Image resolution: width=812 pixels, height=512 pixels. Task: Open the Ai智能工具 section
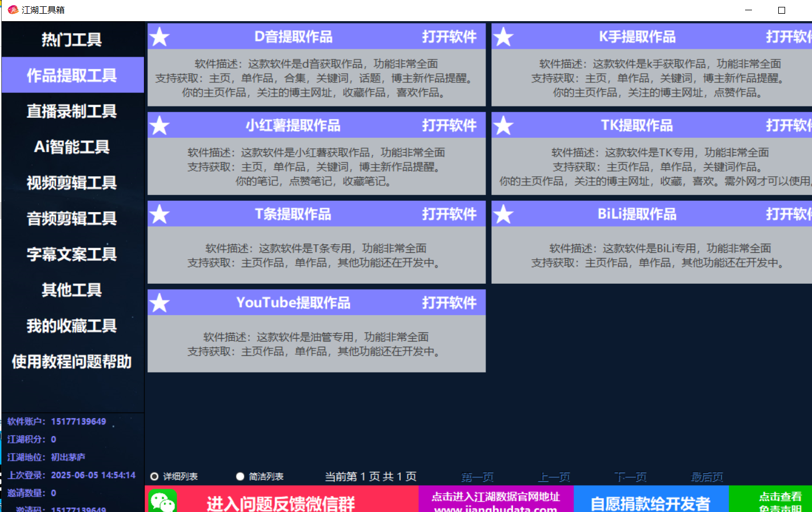pyautogui.click(x=72, y=146)
